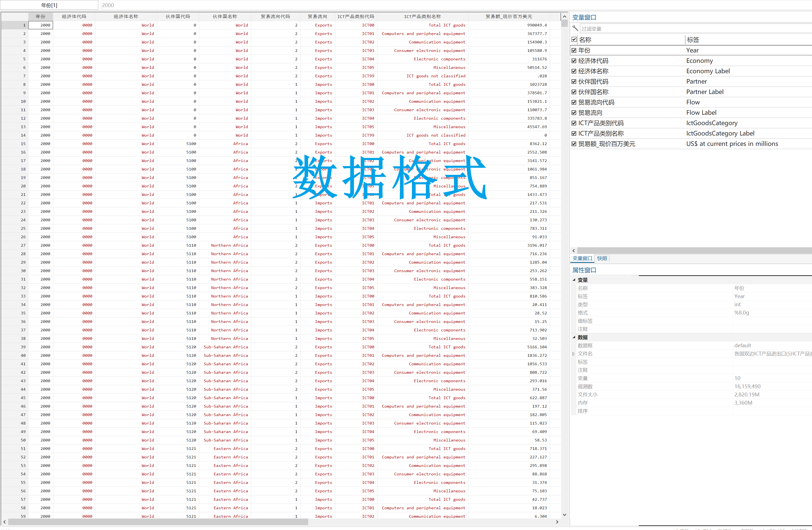Viewport: 812px width, 530px height.
Task: Collapse the 变量 properties section
Action: (x=574, y=280)
